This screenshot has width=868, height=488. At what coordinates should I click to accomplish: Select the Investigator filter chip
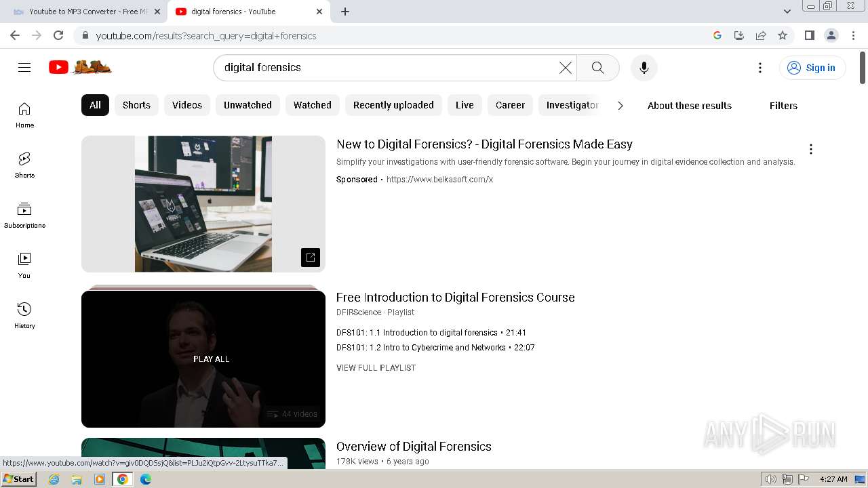(x=572, y=105)
